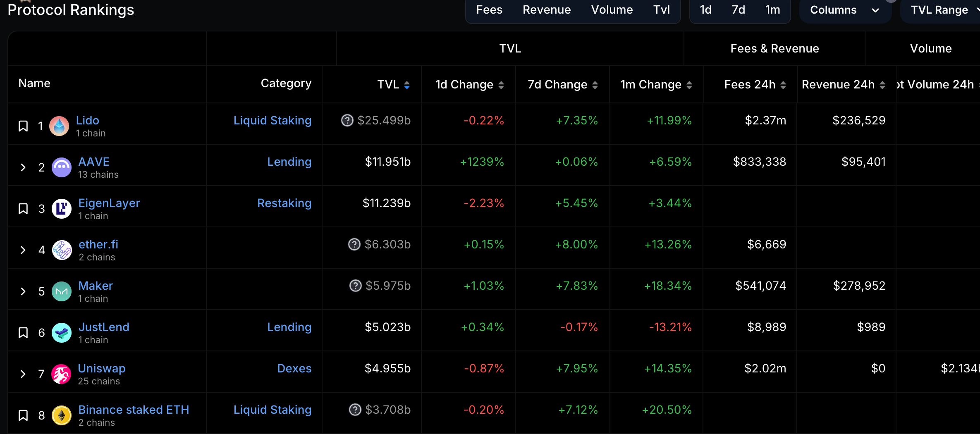Open the EigenLayer protocol link
Viewport: 980px width, 434px height.
[109, 203]
